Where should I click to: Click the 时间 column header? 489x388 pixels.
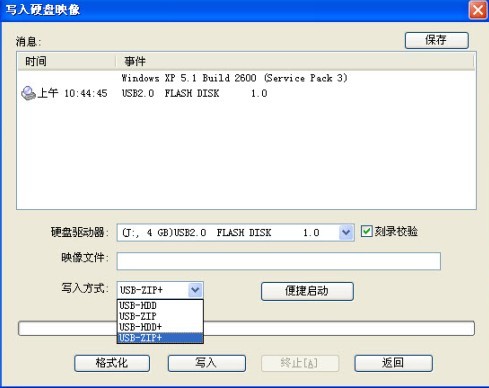click(x=67, y=61)
